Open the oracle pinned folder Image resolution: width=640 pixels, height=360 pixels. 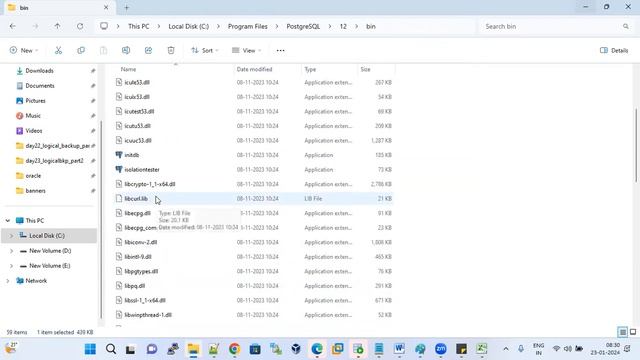[x=33, y=176]
